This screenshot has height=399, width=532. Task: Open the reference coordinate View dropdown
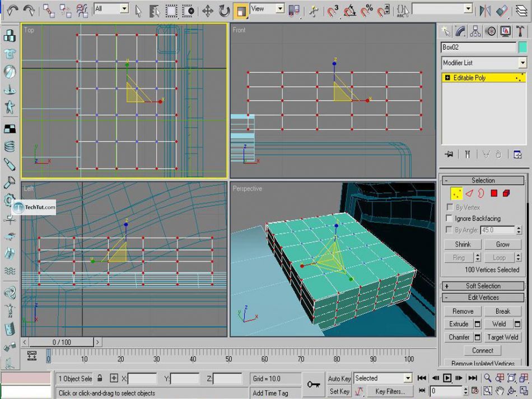267,9
